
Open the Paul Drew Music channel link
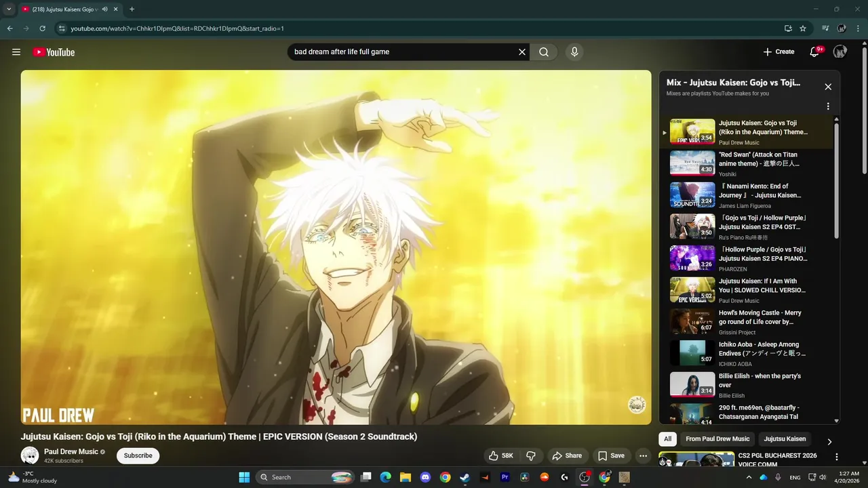(x=71, y=451)
